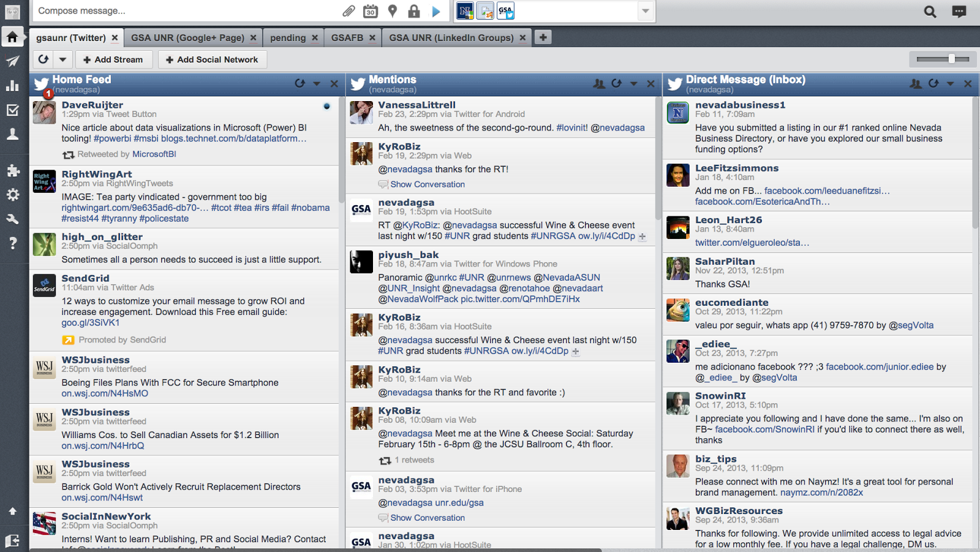The width and height of the screenshot is (980, 552).
Task: Switch to the gsaunr (Twitter) tab
Action: 71,37
